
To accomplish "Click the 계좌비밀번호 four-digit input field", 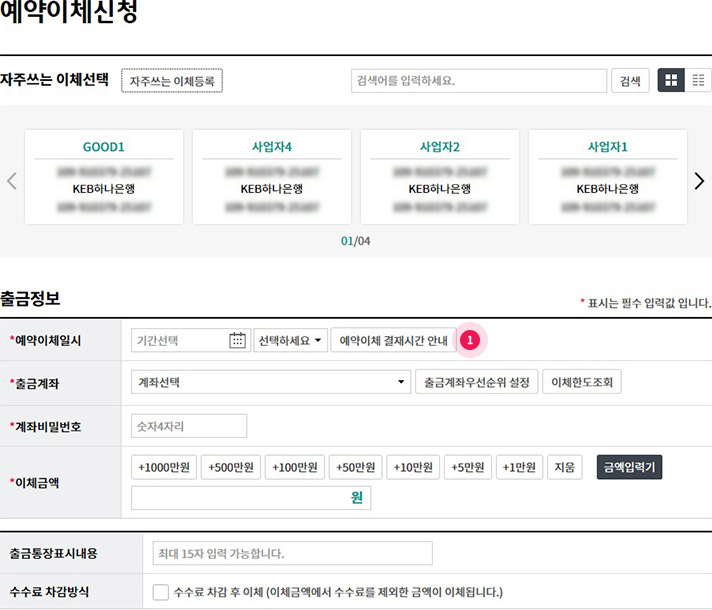I will tap(189, 426).
